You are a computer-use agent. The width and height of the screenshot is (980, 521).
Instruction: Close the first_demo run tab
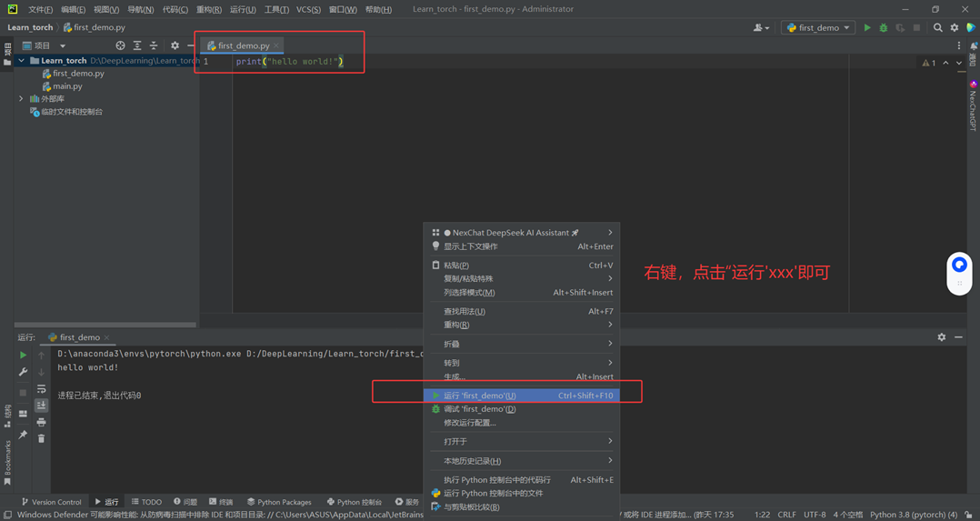107,337
